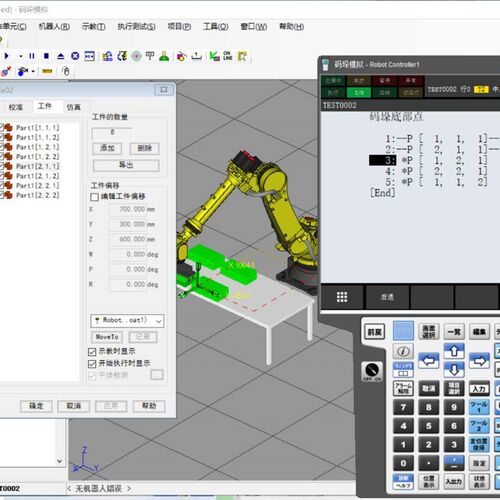The image size is (500, 500).
Task: Click the yellow measure bar icon
Action: pos(47,71)
